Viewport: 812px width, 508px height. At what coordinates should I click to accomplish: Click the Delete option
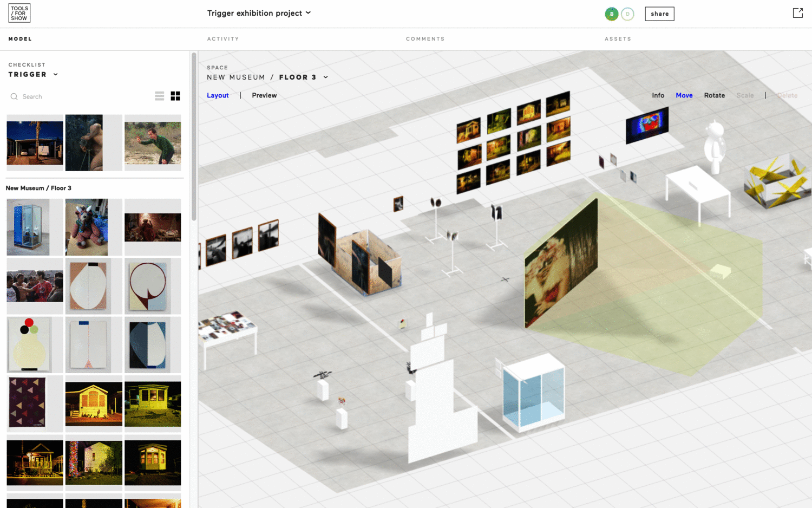787,95
